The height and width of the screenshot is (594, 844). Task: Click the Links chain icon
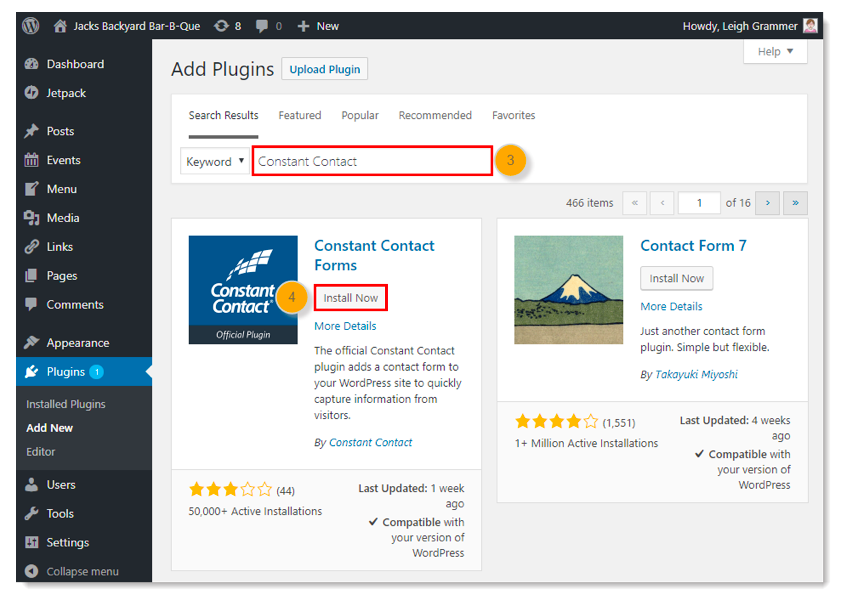coord(31,246)
